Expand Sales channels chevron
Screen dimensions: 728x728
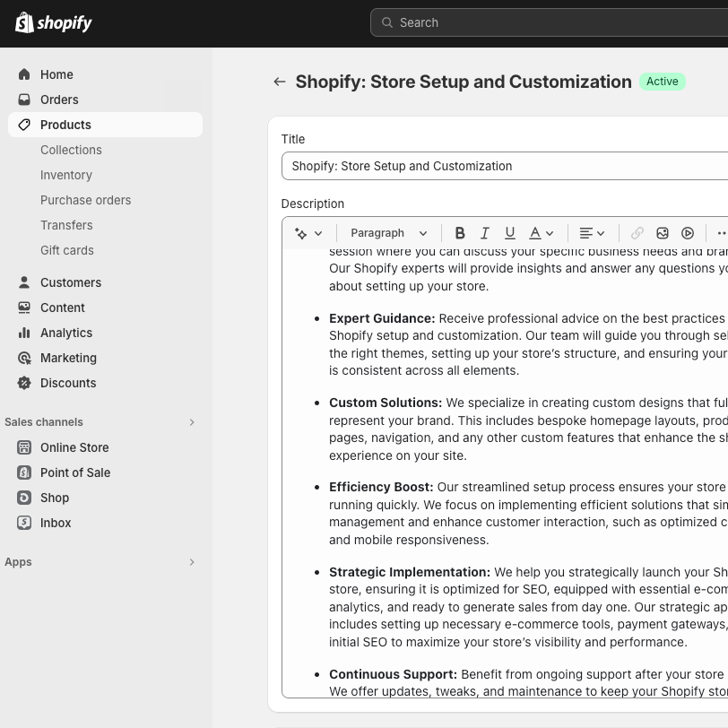pos(192,422)
